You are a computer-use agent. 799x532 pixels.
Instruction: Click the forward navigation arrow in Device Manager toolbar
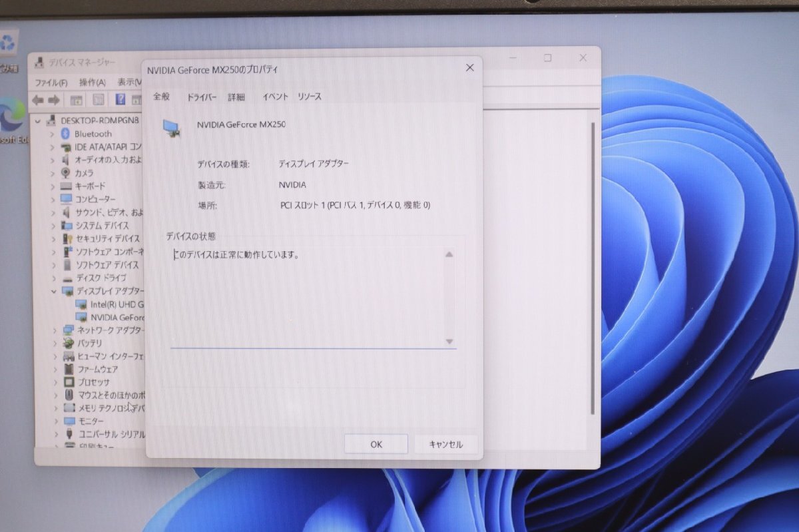53,101
